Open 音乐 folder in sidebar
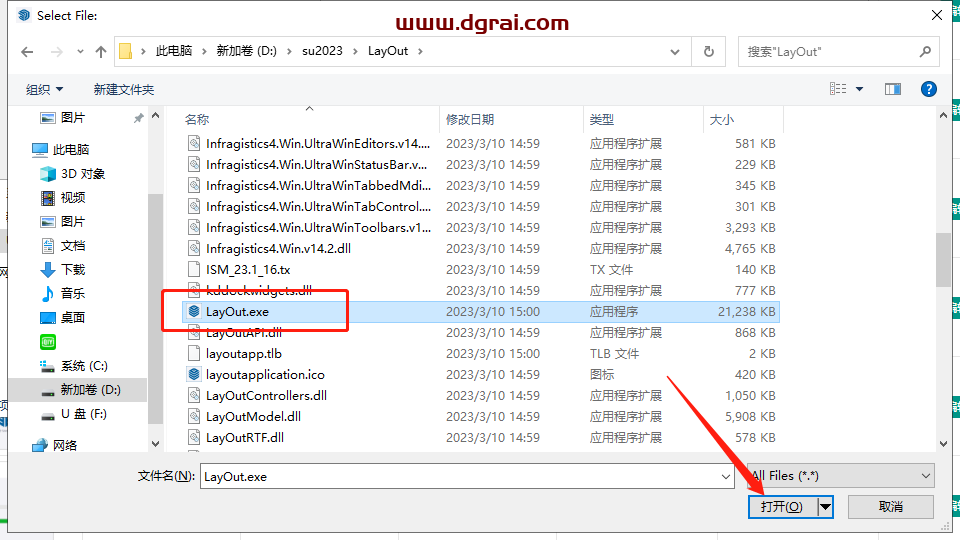The width and height of the screenshot is (960, 540). click(x=62, y=294)
